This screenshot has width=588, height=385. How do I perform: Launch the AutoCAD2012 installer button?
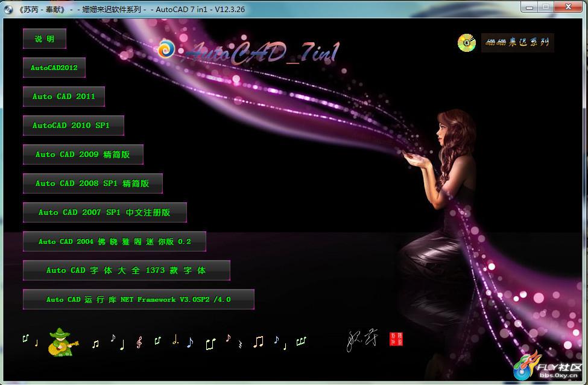pyautogui.click(x=54, y=68)
